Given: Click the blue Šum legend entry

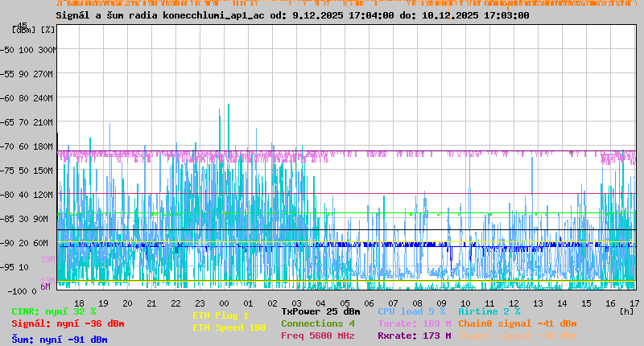Looking at the screenshot, I should pyautogui.click(x=60, y=340).
